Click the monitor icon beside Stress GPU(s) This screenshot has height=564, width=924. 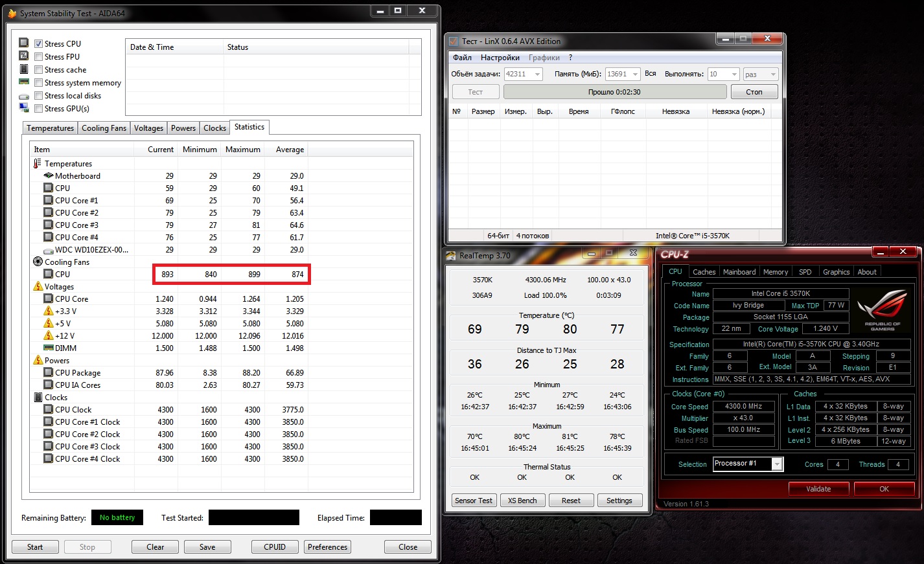click(24, 108)
